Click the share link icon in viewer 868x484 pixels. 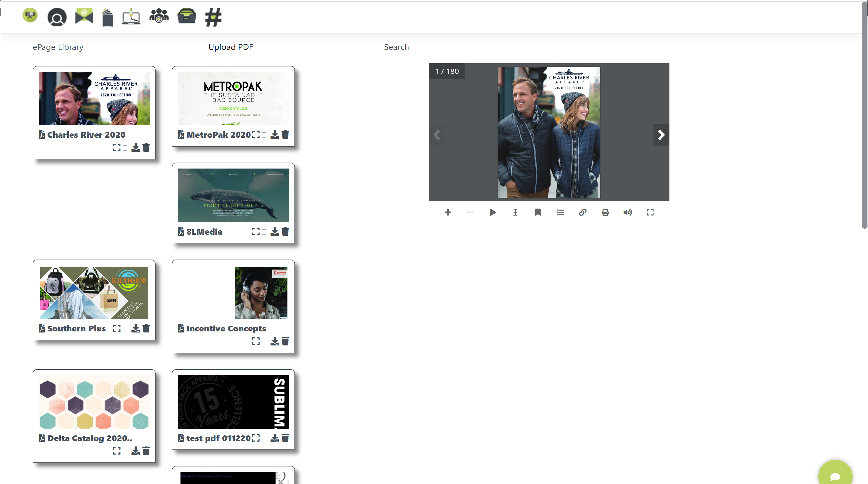pos(583,212)
